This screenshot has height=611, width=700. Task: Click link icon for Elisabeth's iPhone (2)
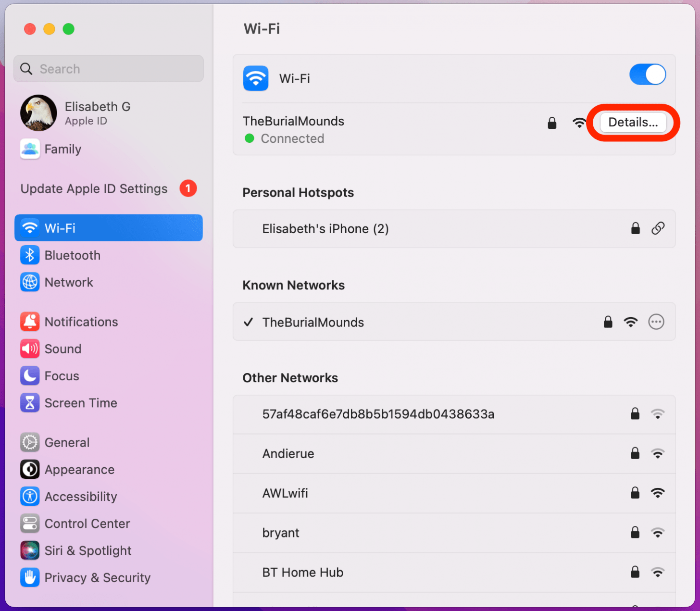(658, 228)
